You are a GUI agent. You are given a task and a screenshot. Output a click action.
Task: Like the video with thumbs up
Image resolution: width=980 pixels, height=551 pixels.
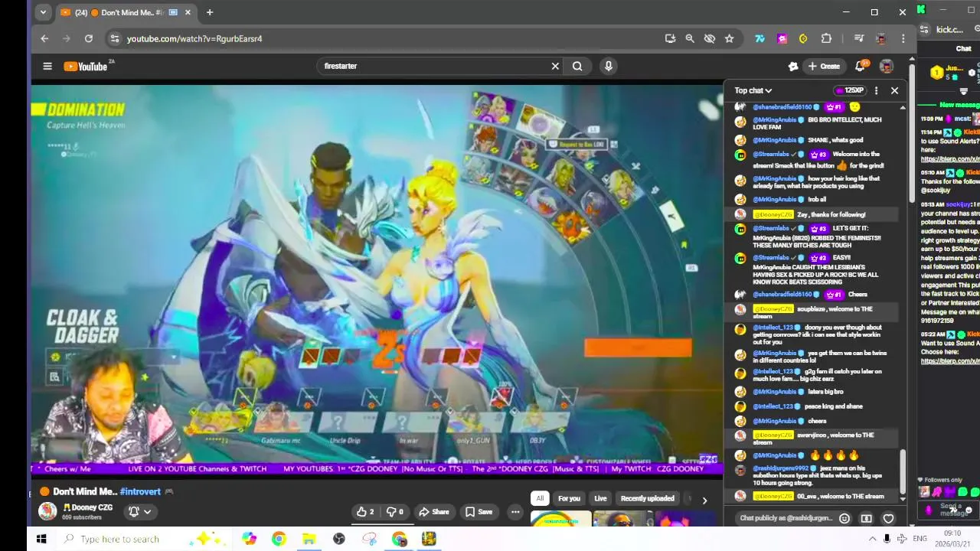point(365,512)
